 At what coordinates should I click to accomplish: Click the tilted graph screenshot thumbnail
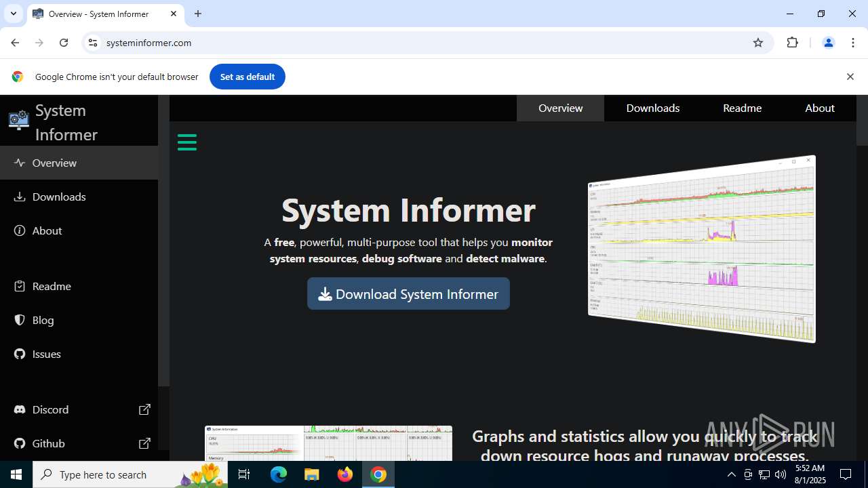(x=702, y=249)
